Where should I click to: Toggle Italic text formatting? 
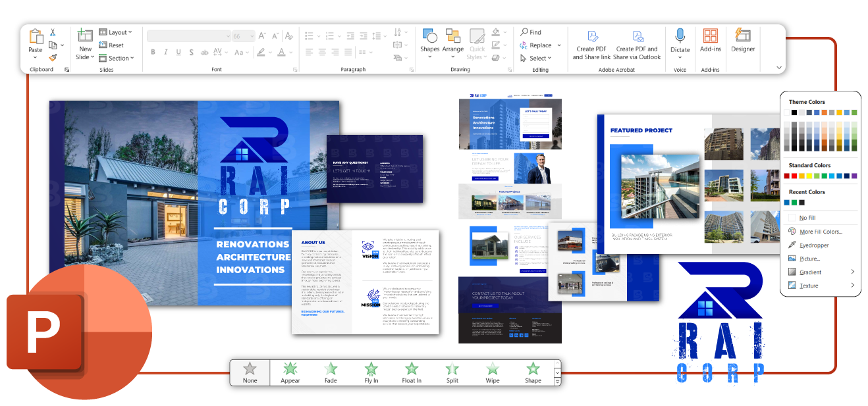pyautogui.click(x=165, y=52)
